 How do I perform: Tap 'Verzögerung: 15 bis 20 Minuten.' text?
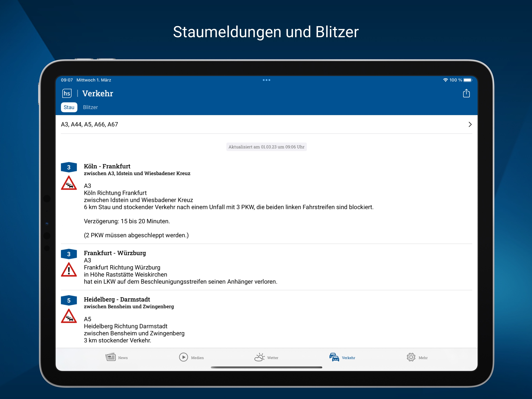point(127,221)
